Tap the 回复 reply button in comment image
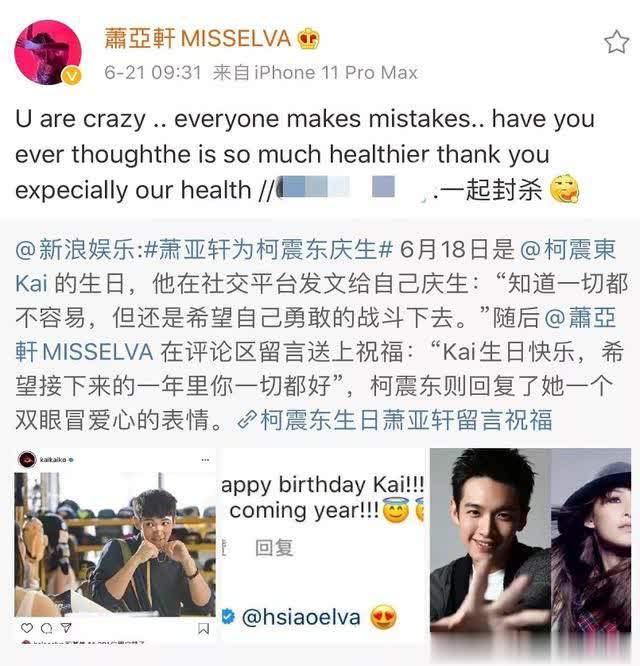This screenshot has height=666, width=640. click(274, 547)
